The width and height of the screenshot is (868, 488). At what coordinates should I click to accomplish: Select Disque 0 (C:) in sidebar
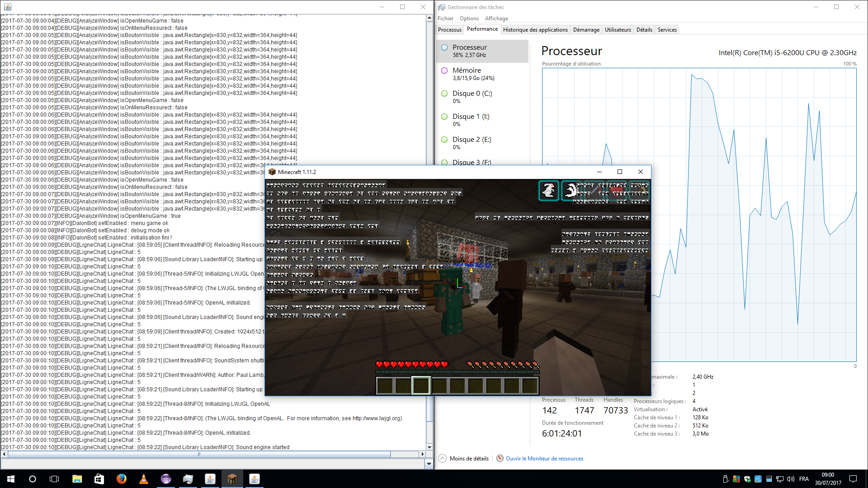click(482, 97)
